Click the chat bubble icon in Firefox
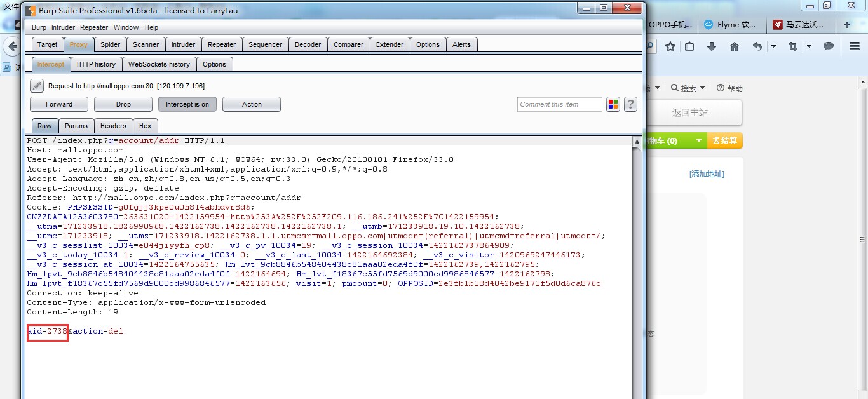Viewport: 868px width, 399px height. [828, 46]
